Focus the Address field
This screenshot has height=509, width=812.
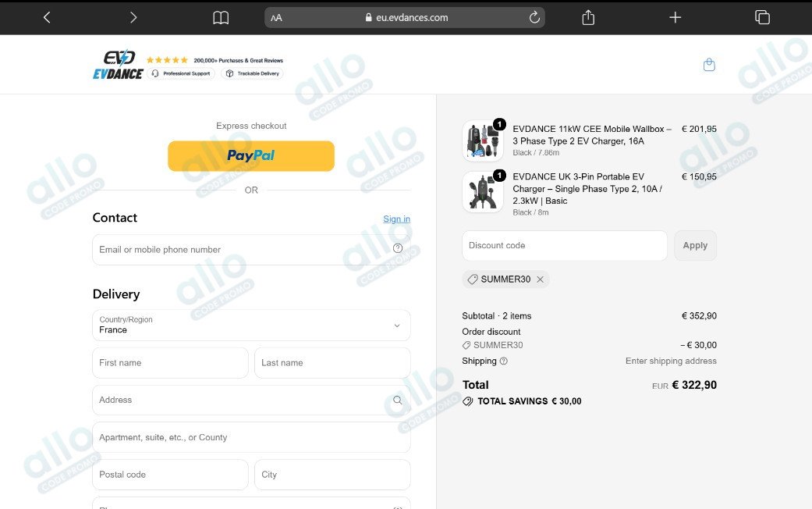coord(251,400)
